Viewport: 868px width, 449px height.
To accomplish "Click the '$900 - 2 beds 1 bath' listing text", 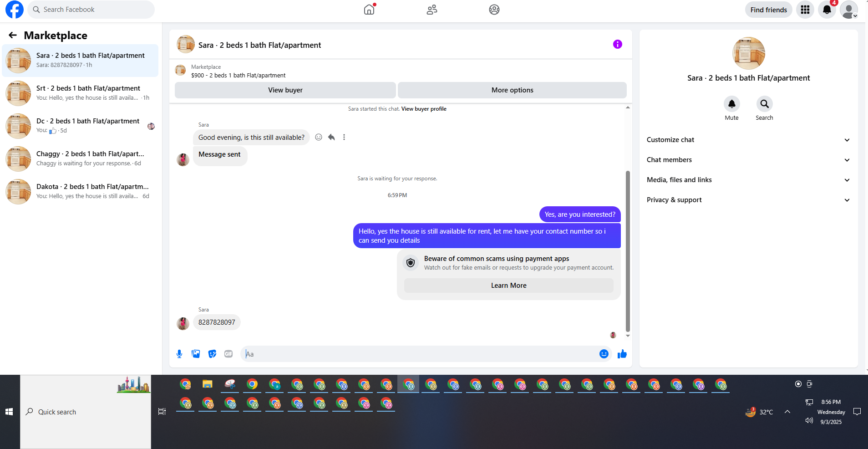I will pos(239,76).
